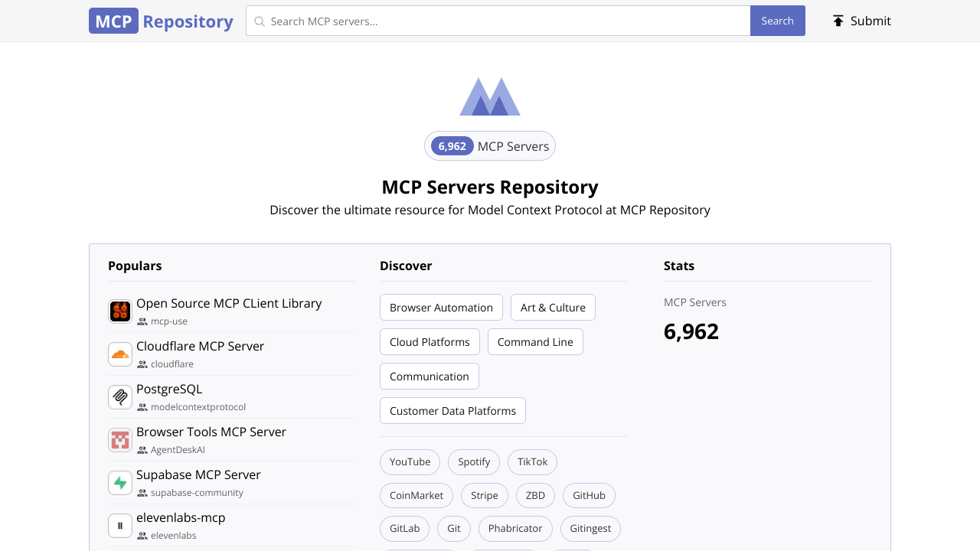Select the YouTube tag
This screenshot has width=980, height=551.
(x=410, y=462)
